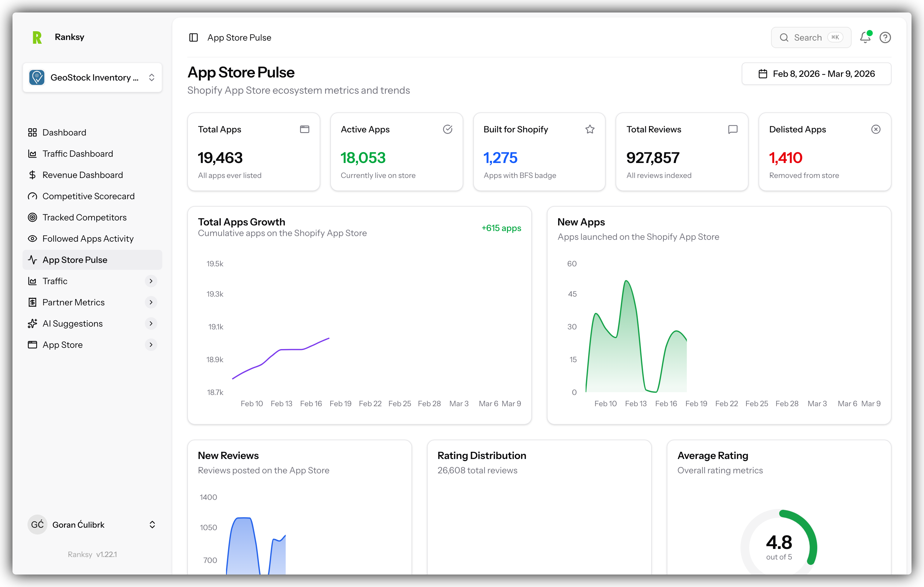Click the Ranksy logo icon
Viewport: 924px width, 587px height.
click(x=37, y=37)
